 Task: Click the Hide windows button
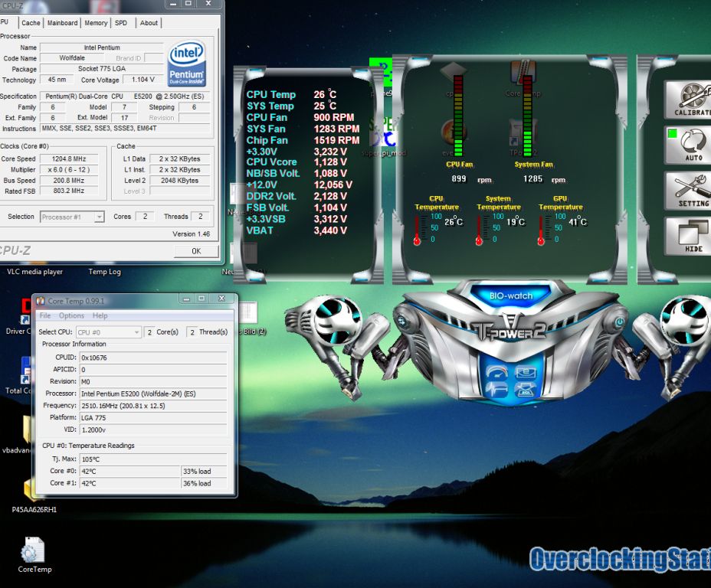(x=690, y=237)
